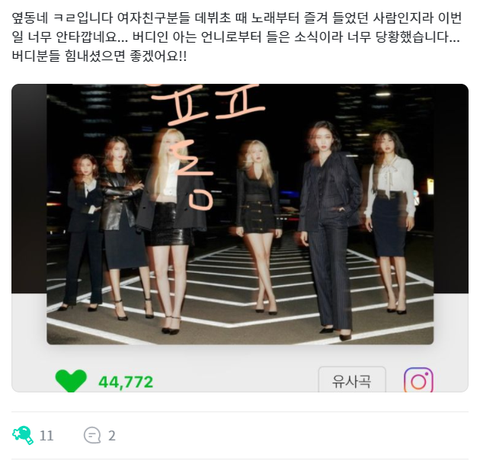Click the text line starting 일 너무 안타깝네요
480x461 pixels.
(x=236, y=37)
